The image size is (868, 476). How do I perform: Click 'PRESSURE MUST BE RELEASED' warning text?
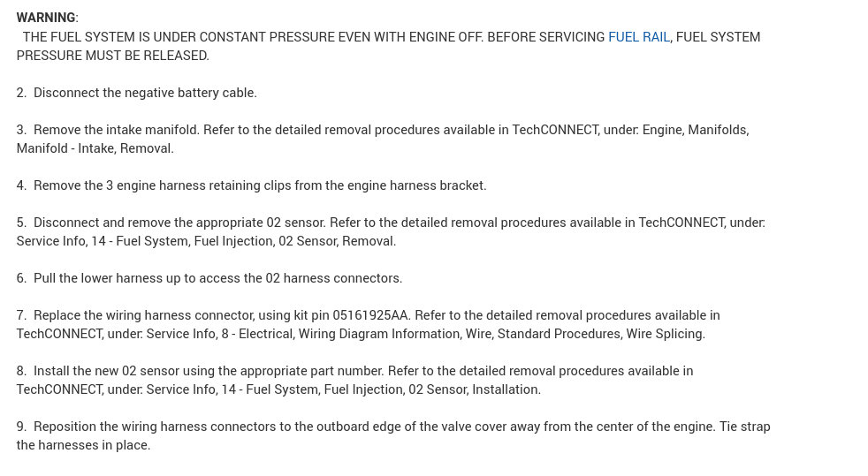(x=112, y=56)
